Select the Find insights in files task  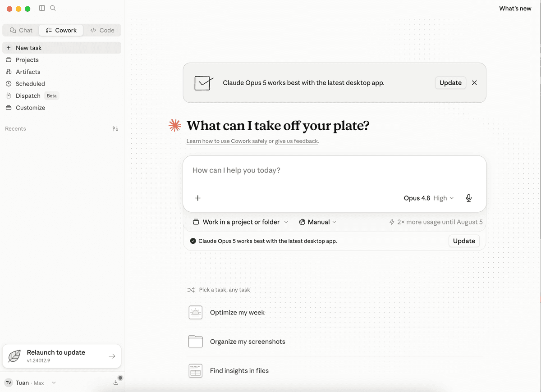coord(335,371)
